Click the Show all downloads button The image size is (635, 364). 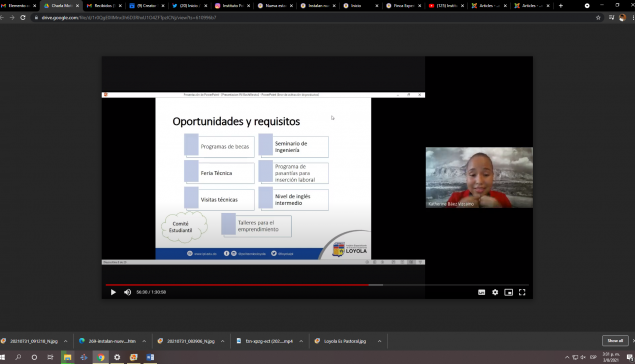(x=615, y=341)
